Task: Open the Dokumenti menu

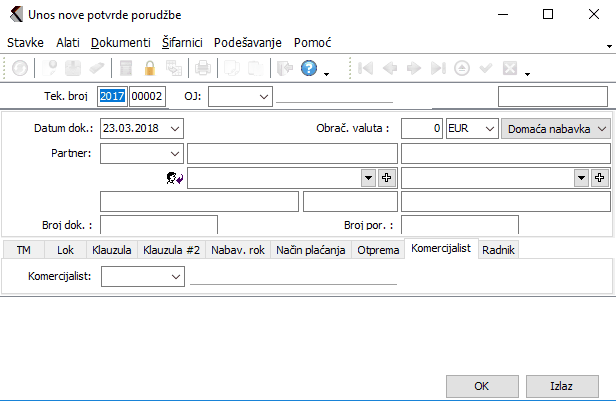Action: tap(120, 43)
